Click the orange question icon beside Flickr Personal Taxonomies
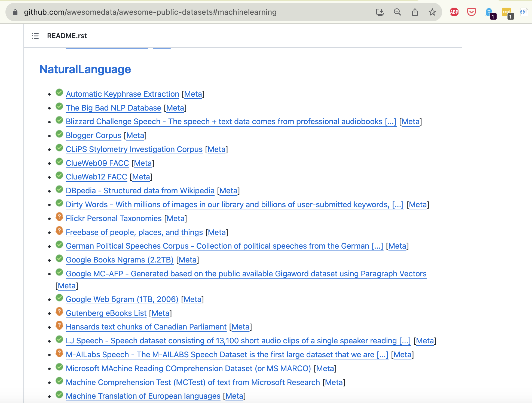 coord(59,217)
